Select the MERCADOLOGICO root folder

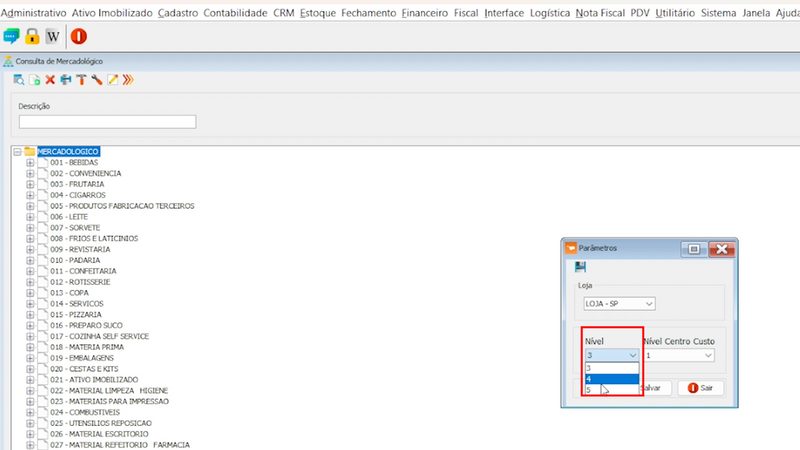pyautogui.click(x=68, y=151)
